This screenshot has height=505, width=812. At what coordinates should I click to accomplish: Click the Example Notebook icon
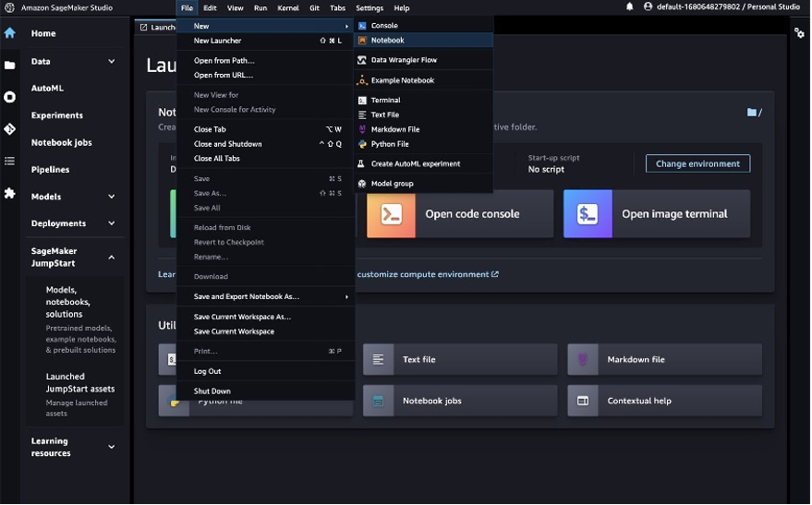pyautogui.click(x=362, y=80)
